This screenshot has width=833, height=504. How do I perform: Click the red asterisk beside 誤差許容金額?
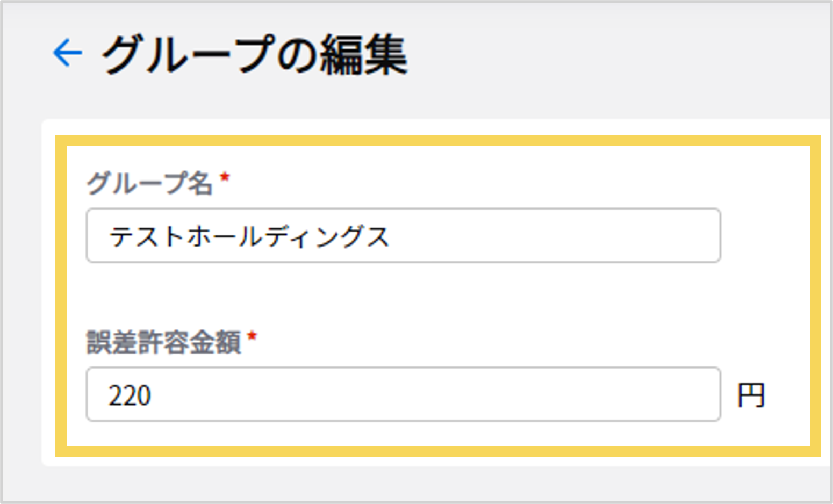pyautogui.click(x=252, y=337)
